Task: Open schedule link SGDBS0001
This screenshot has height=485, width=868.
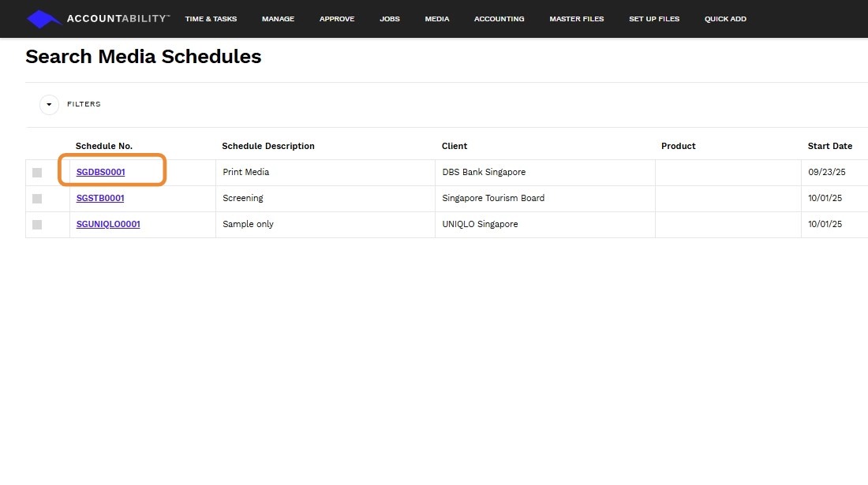Action: point(101,172)
